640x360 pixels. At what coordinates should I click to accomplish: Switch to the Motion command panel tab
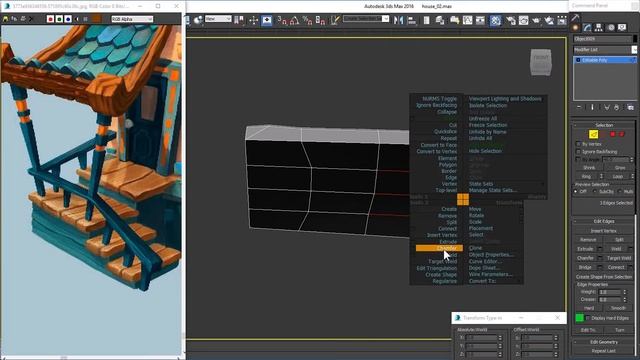(611, 27)
